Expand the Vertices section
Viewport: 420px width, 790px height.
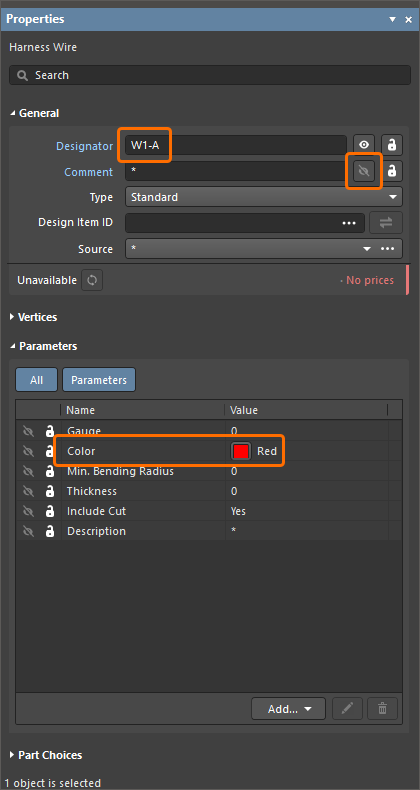[33, 317]
